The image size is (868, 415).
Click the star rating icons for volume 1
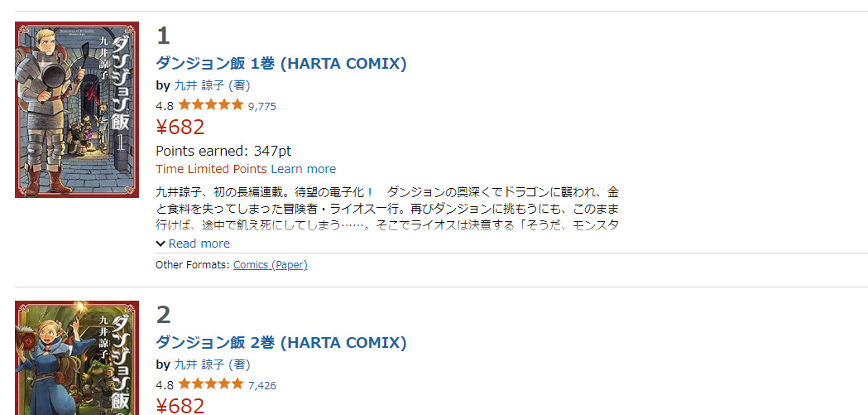coord(210,105)
